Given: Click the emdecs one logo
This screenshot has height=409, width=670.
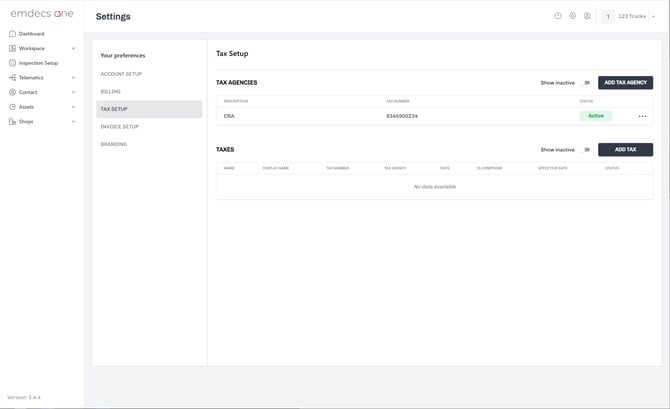Looking at the screenshot, I should (42, 13).
